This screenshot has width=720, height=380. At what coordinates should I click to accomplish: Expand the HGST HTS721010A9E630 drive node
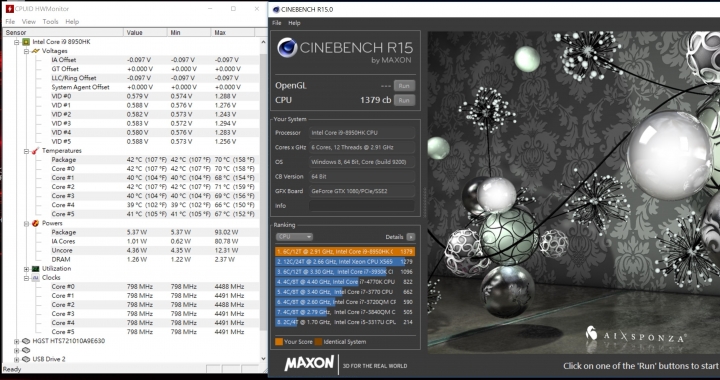(x=17, y=341)
